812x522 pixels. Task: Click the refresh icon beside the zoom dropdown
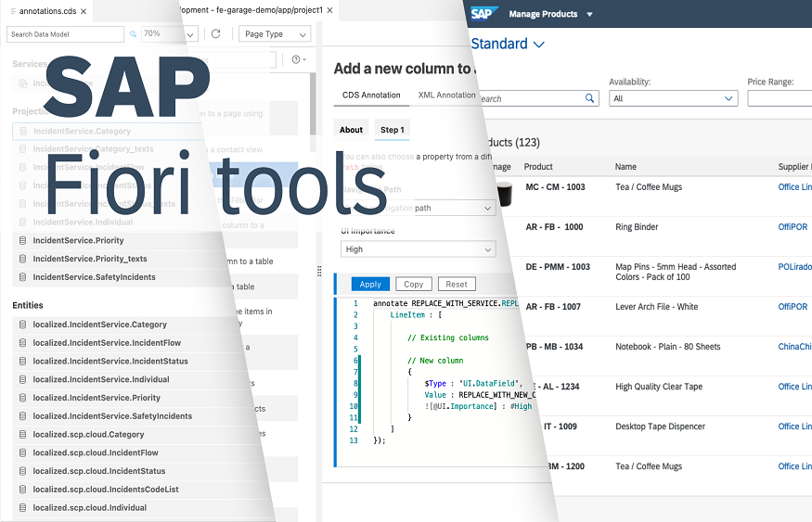pos(216,33)
